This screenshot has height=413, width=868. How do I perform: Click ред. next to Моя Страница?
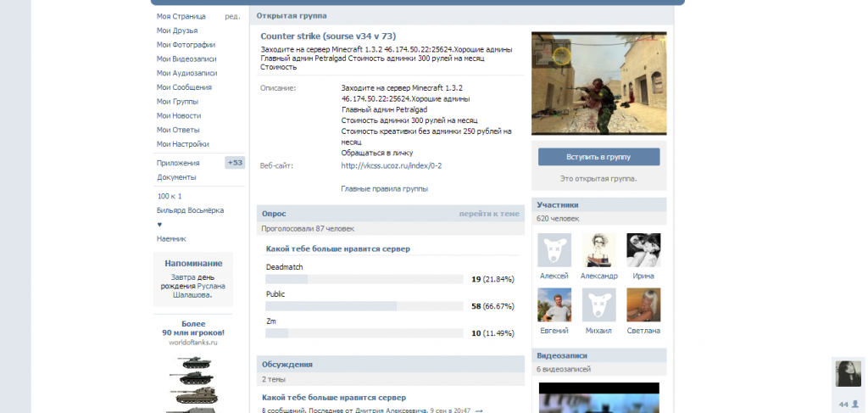pos(231,16)
